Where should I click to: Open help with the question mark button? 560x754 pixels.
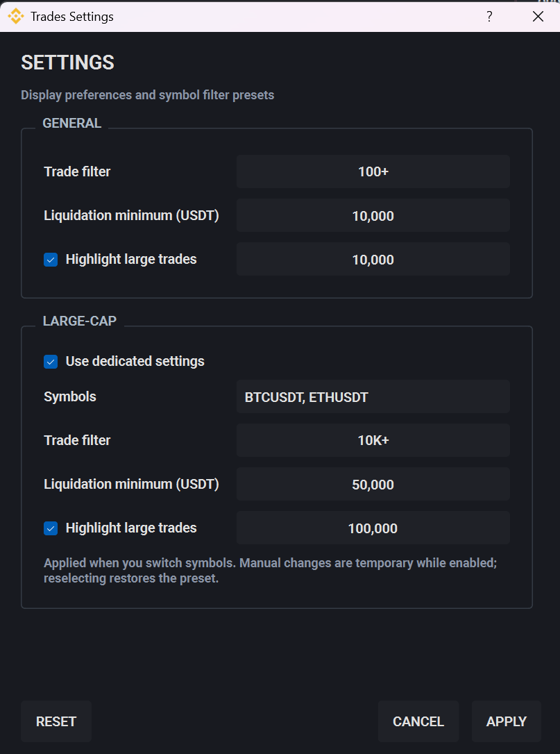(x=489, y=17)
